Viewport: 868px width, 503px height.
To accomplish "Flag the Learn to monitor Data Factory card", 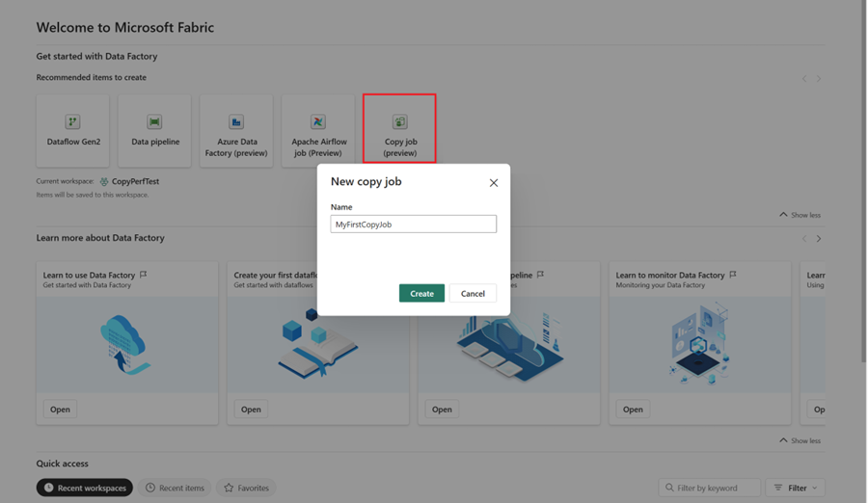I will (733, 275).
